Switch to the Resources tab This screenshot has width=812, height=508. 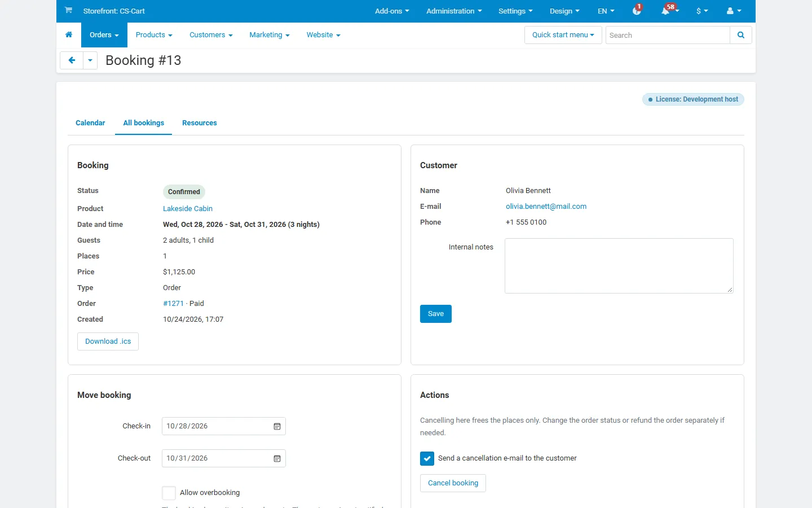point(200,123)
